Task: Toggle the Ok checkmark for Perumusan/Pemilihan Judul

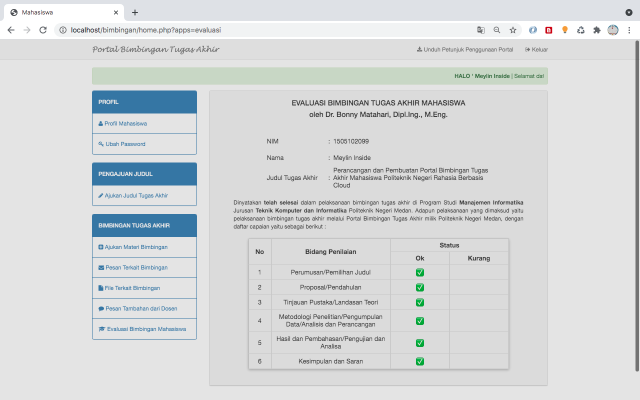Action: click(420, 272)
